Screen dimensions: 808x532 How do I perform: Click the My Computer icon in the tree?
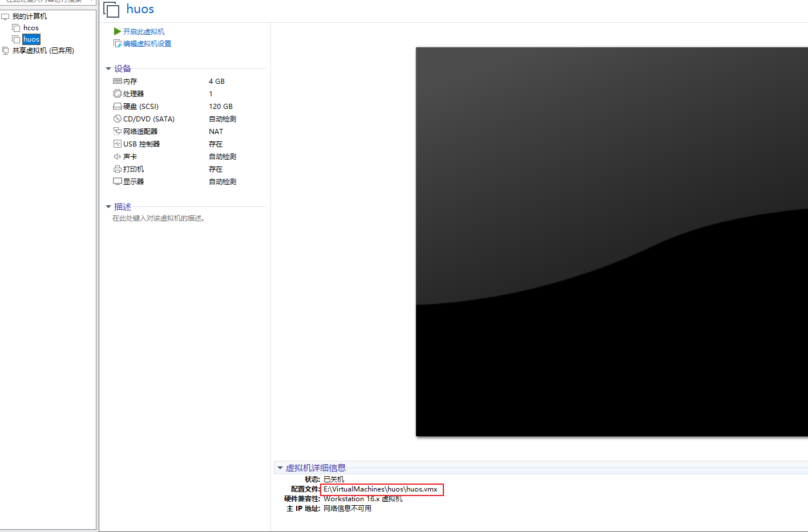coord(6,17)
